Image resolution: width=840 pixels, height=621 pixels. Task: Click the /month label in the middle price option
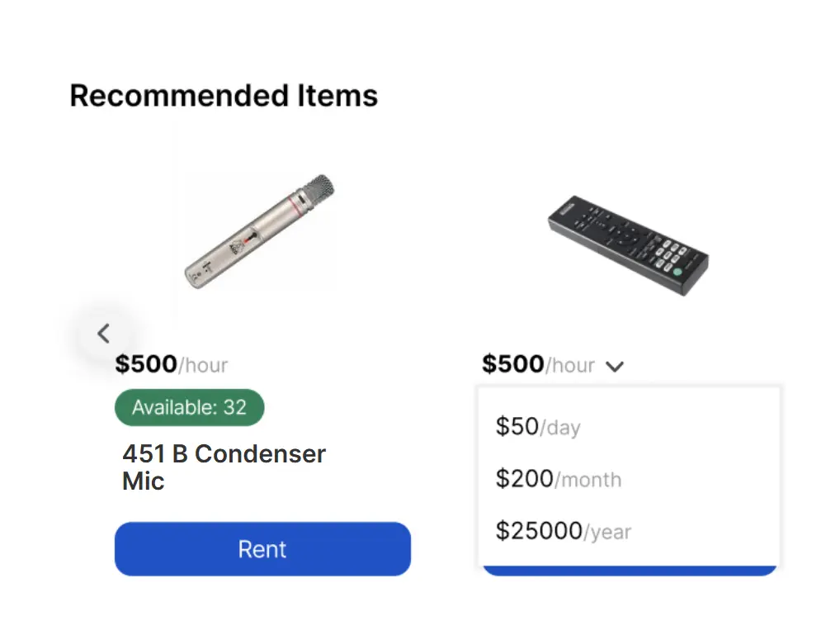click(x=588, y=480)
